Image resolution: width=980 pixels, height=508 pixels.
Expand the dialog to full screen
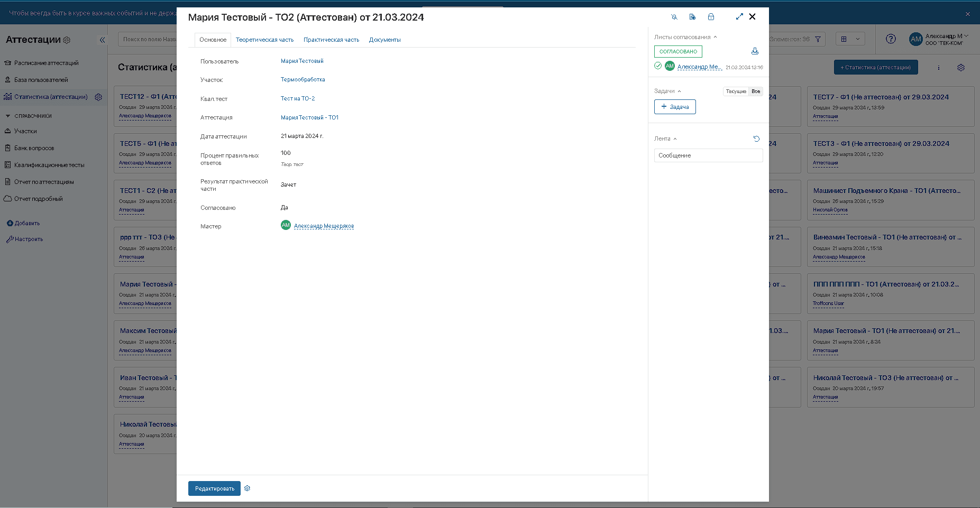coord(739,17)
